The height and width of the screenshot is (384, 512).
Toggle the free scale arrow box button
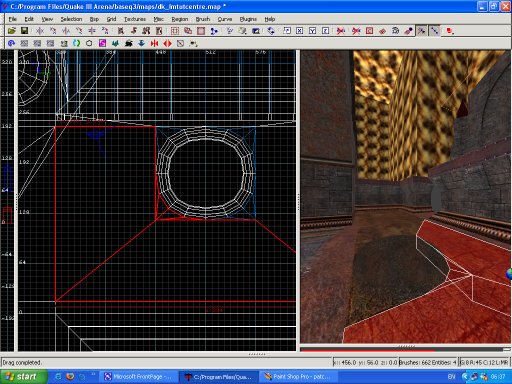[x=287, y=31]
